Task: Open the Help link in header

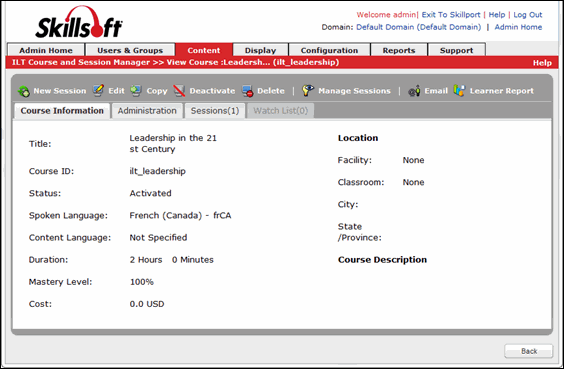Action: coord(497,15)
